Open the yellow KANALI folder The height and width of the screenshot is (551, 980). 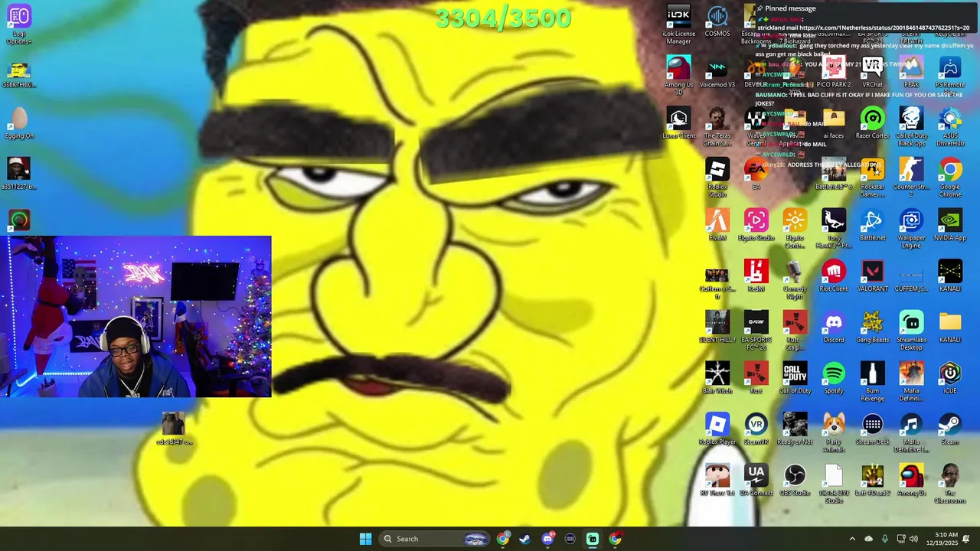(x=950, y=328)
